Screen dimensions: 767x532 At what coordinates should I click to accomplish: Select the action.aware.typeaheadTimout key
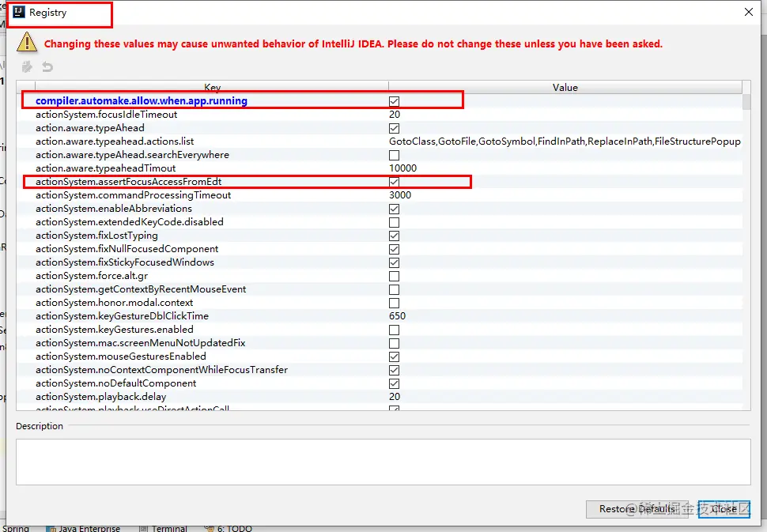click(105, 168)
